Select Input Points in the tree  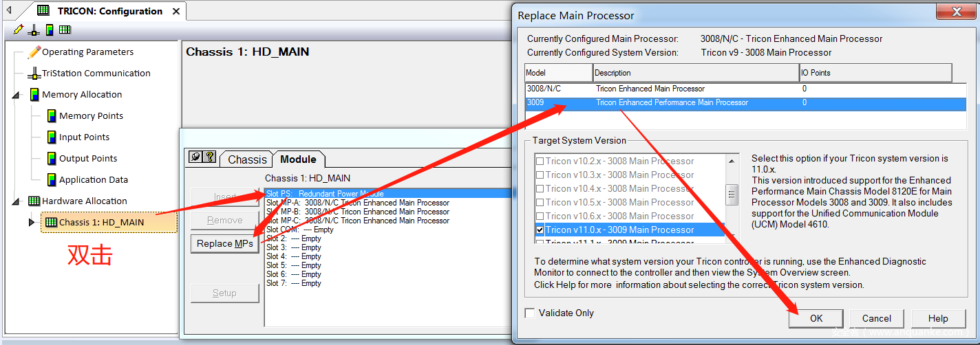pos(84,137)
